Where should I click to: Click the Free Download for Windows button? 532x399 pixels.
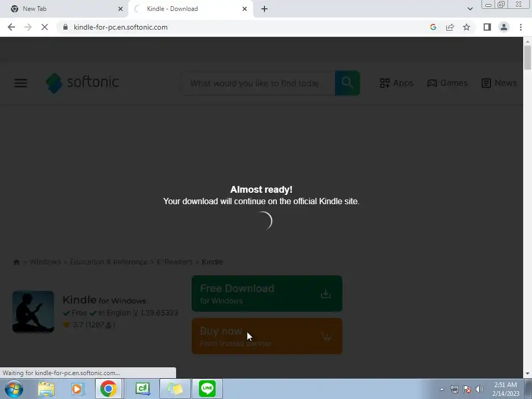[267, 294]
